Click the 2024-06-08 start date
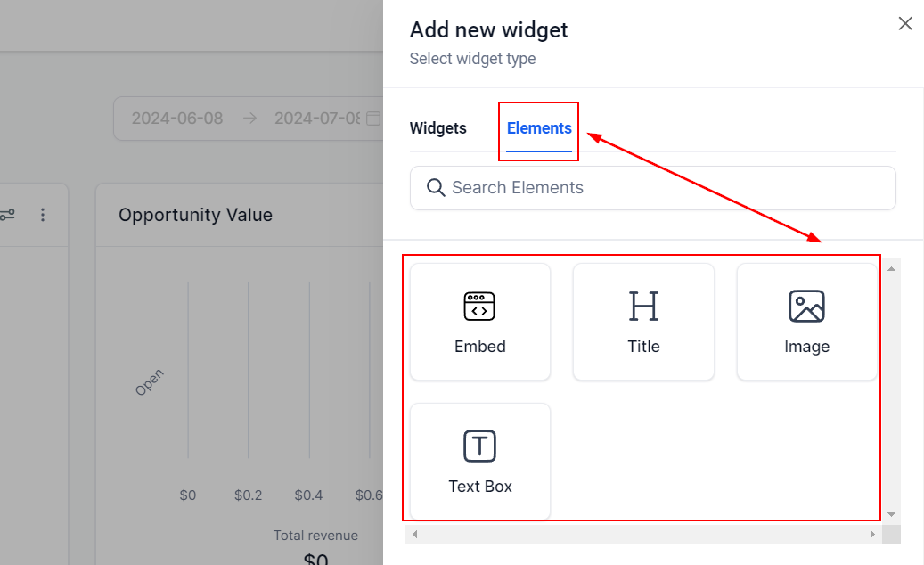 (x=177, y=119)
